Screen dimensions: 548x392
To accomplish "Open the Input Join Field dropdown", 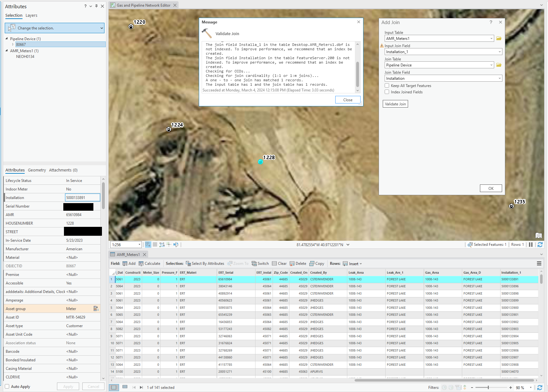I will [500, 52].
